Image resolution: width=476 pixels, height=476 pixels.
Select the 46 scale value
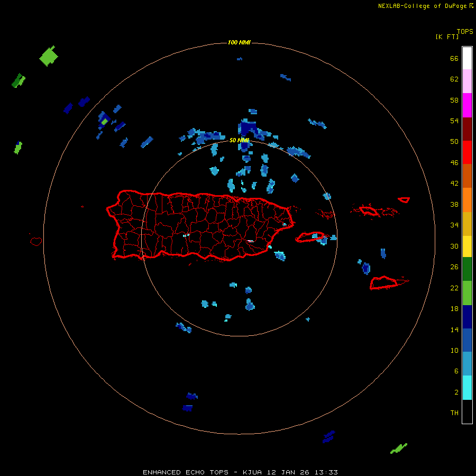tap(454, 162)
